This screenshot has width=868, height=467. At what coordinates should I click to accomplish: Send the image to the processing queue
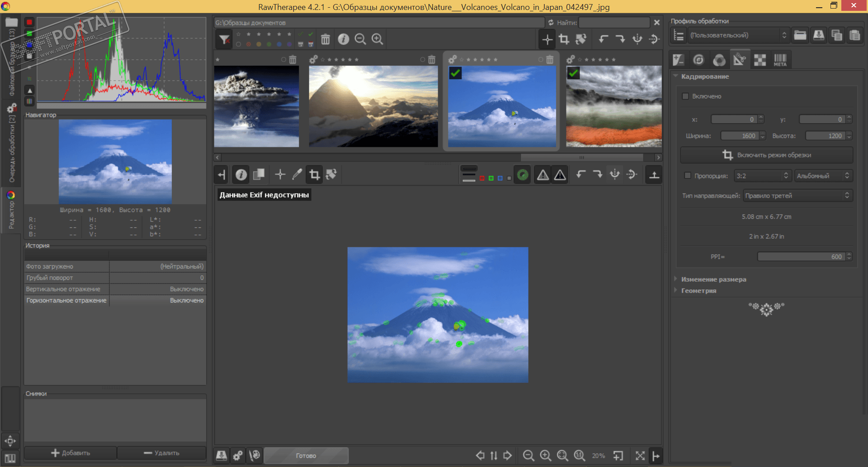click(x=238, y=456)
